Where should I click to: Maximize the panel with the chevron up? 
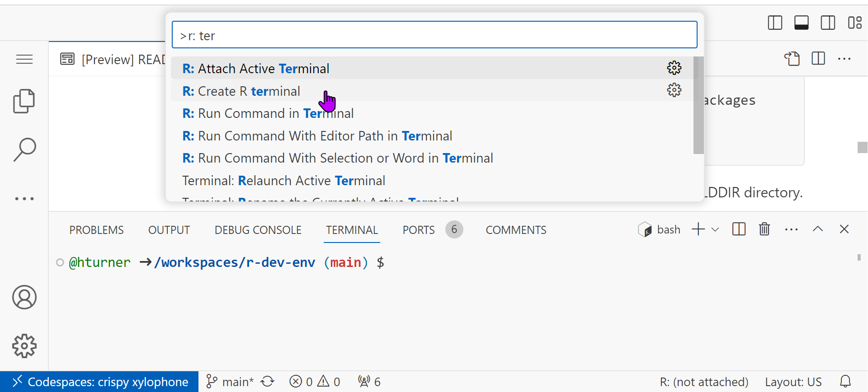817,229
